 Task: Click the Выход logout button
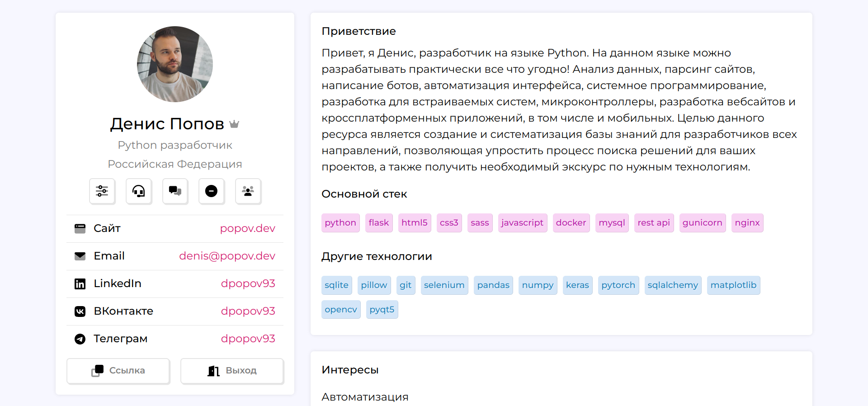coord(232,371)
